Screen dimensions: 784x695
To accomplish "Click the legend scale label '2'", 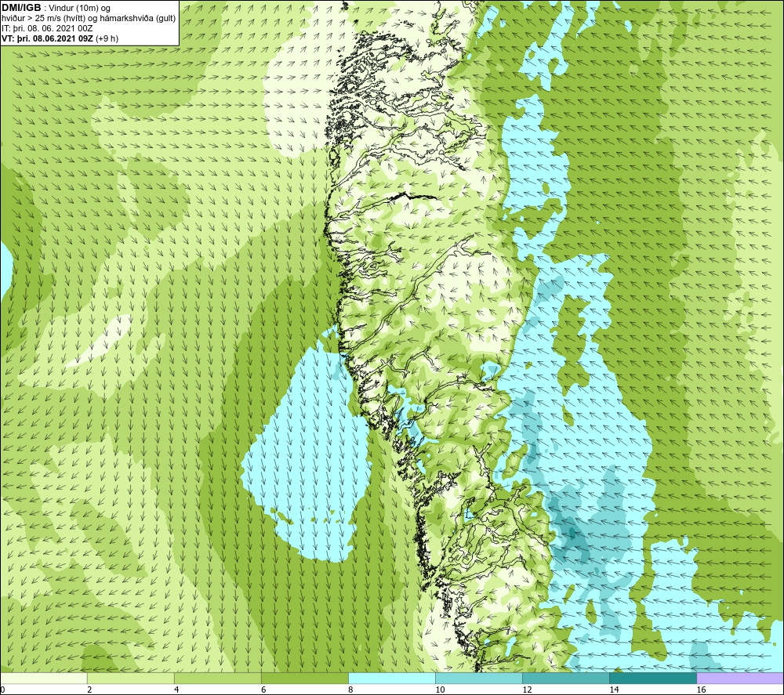I will (89, 690).
